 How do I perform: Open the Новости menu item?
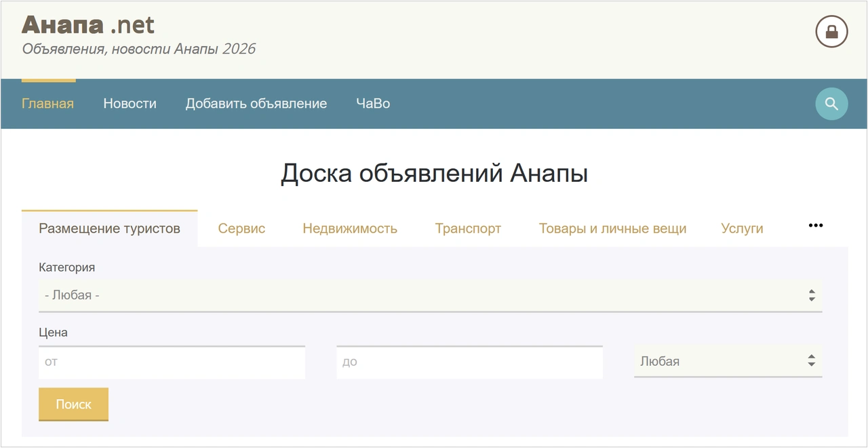tap(130, 104)
